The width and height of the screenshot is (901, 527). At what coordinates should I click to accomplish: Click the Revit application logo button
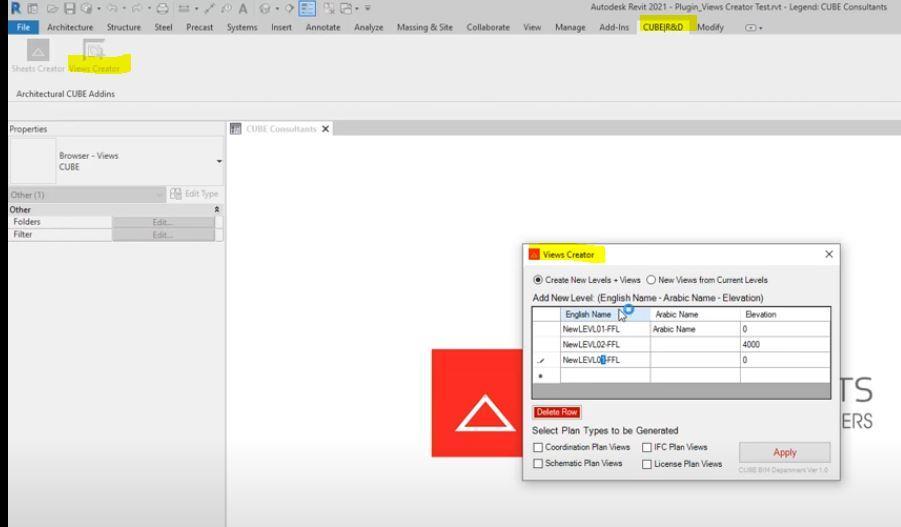[x=16, y=8]
